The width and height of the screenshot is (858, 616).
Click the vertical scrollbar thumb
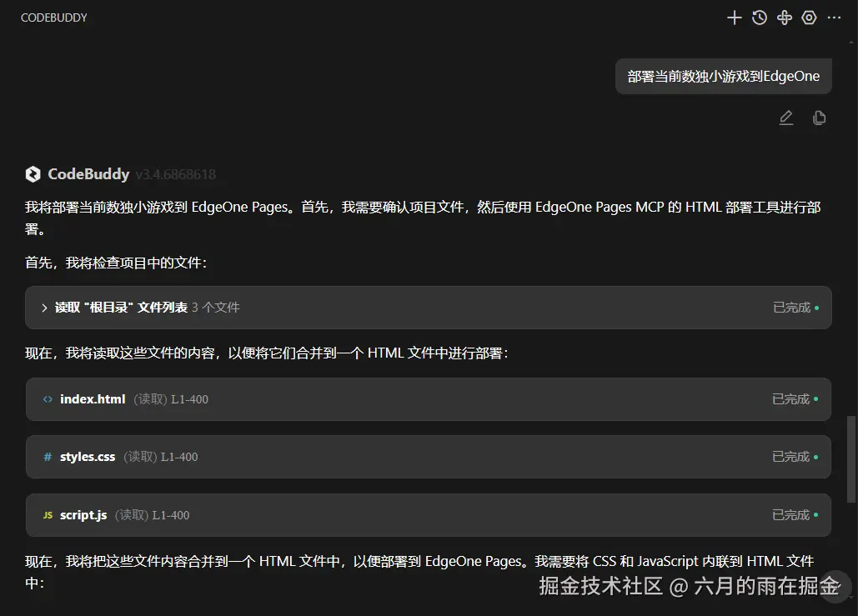click(850, 459)
